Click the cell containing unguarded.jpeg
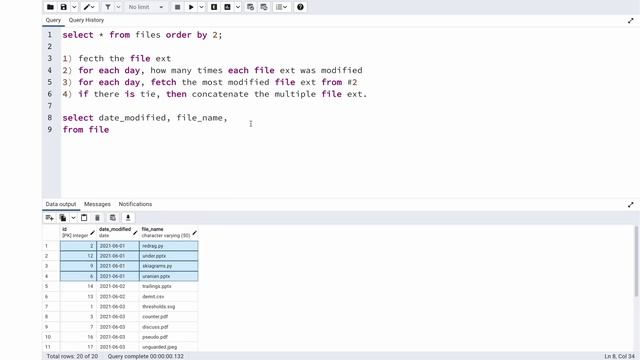The image size is (640, 360). click(x=169, y=347)
